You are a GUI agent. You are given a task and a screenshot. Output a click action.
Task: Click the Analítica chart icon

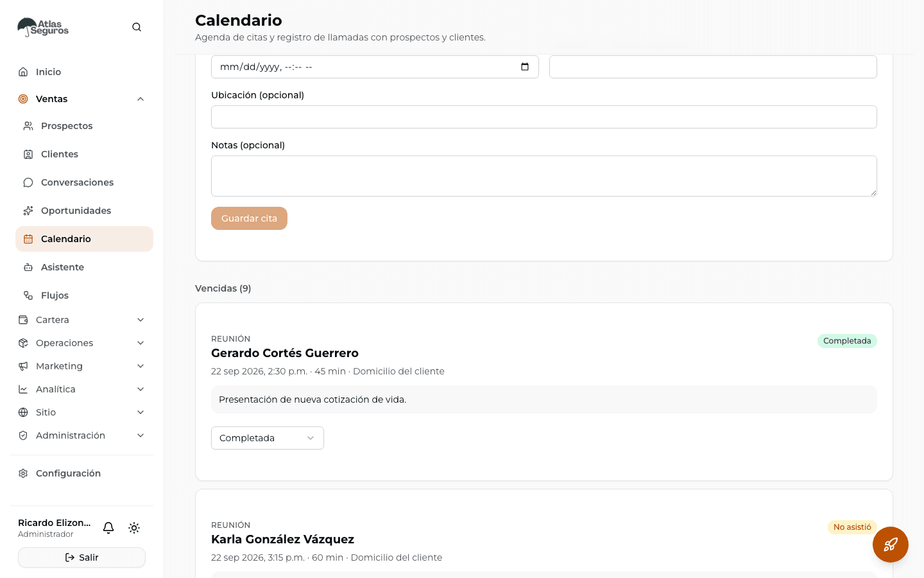[x=23, y=389]
